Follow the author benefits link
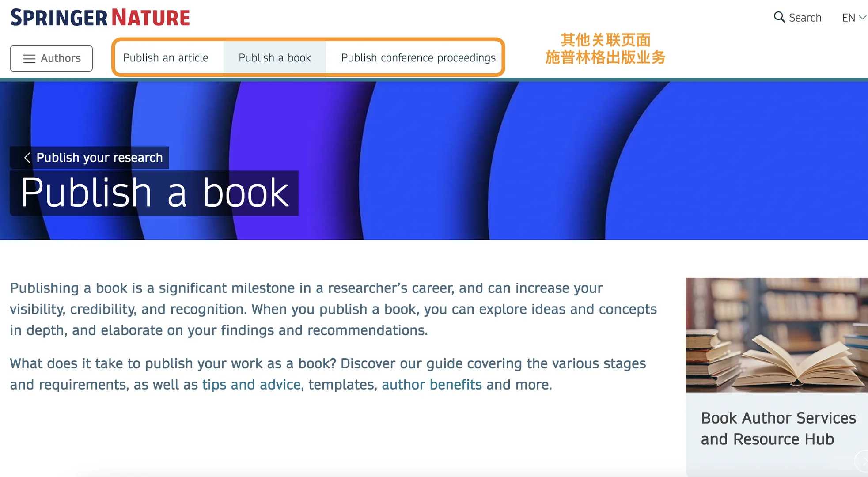 pos(432,385)
